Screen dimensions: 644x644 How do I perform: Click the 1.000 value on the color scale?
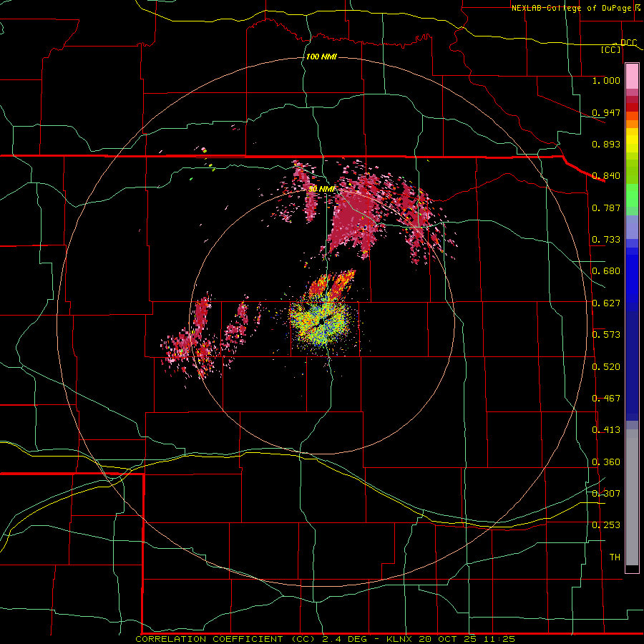coord(606,80)
